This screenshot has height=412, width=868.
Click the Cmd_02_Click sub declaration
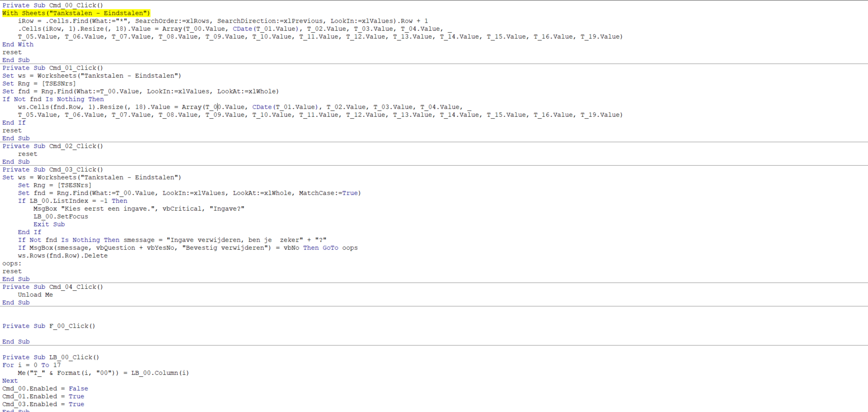53,146
